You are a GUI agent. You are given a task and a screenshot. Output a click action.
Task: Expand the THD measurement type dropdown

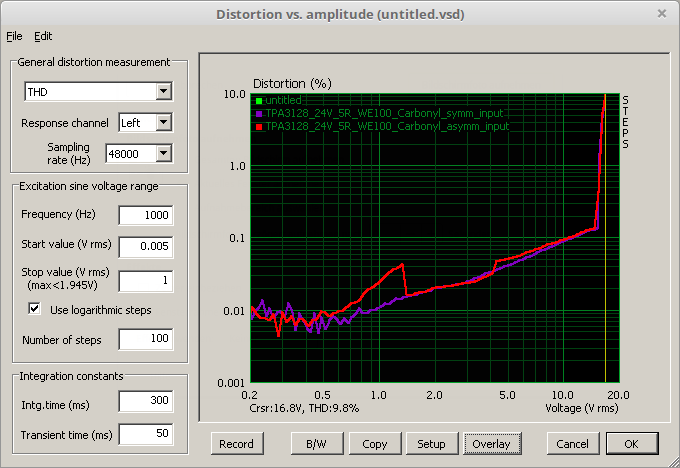pos(164,92)
